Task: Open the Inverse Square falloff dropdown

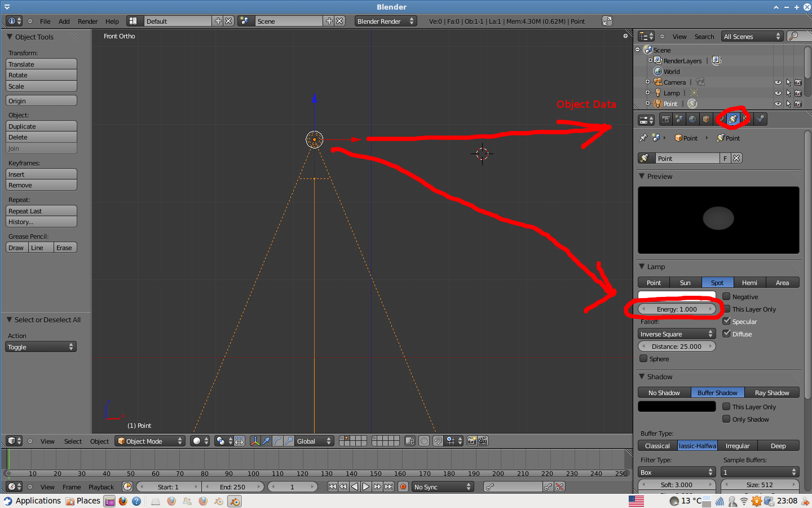Action: coord(677,334)
